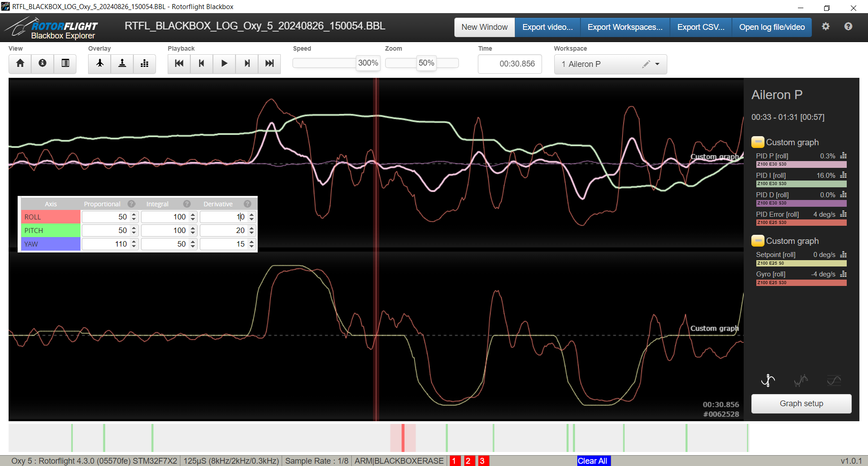Jump to the end of log
868x466 pixels.
(269, 63)
